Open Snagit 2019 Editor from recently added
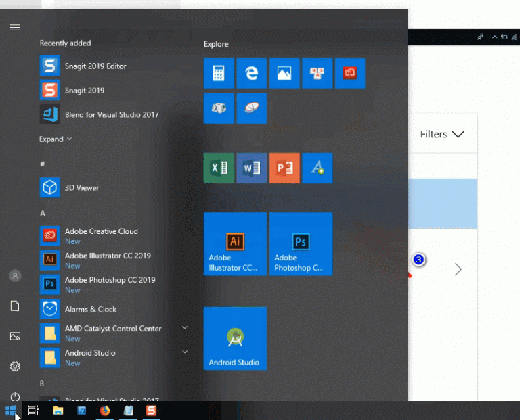This screenshot has height=420, width=520. 95,66
